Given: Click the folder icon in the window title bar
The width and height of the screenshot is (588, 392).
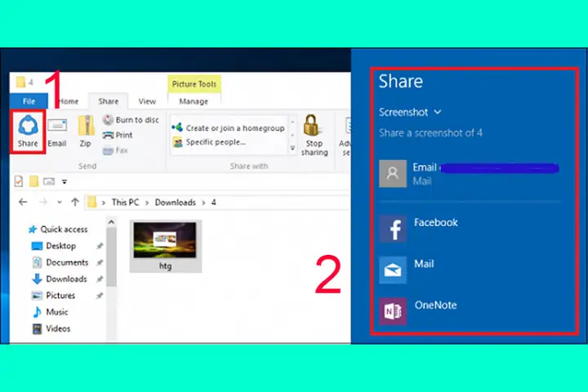Looking at the screenshot, I should pos(21,82).
